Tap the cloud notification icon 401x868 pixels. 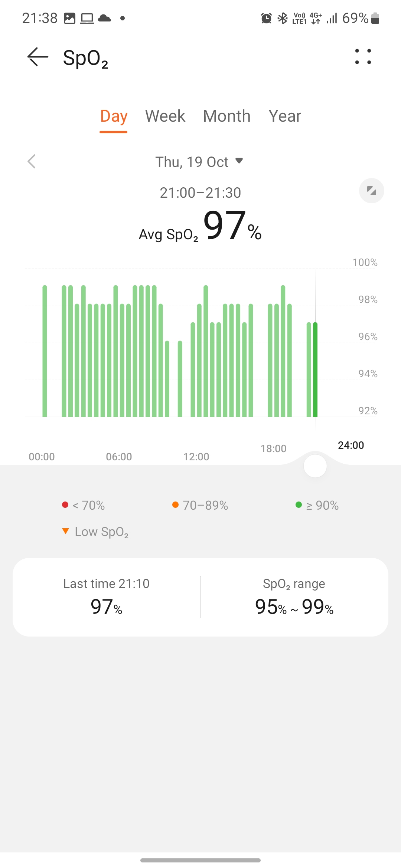104,18
